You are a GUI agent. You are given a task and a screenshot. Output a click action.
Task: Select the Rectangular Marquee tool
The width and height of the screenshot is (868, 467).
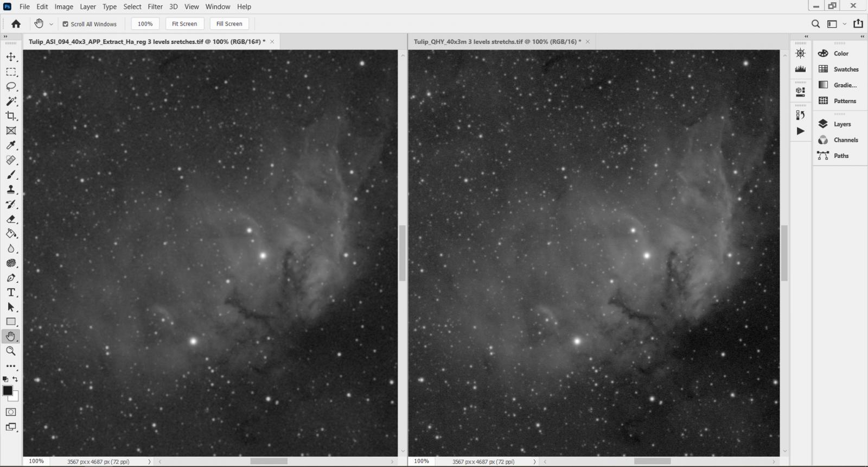[11, 72]
